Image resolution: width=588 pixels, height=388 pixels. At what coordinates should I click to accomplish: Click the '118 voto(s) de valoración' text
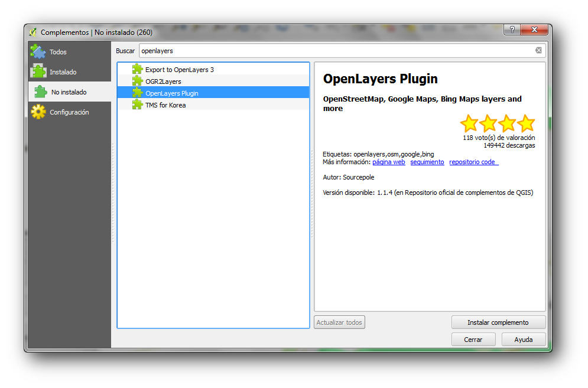[499, 138]
